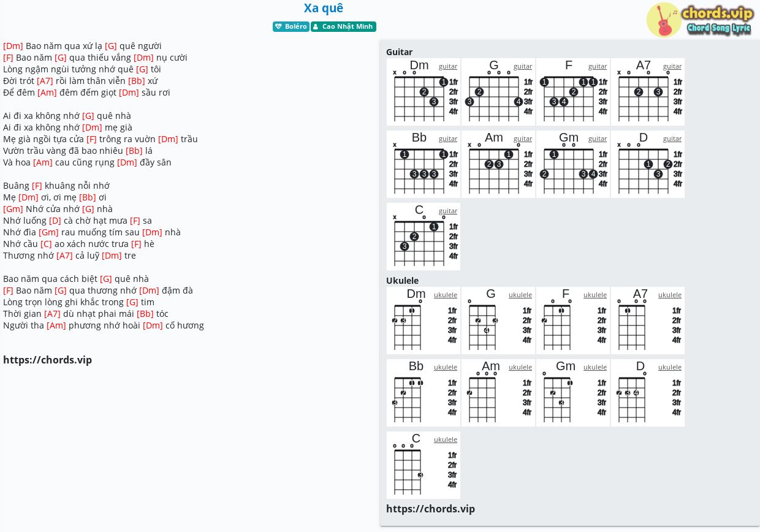The image size is (760, 532).
Task: Open ukulele link for Bb chord
Action: coord(446,367)
